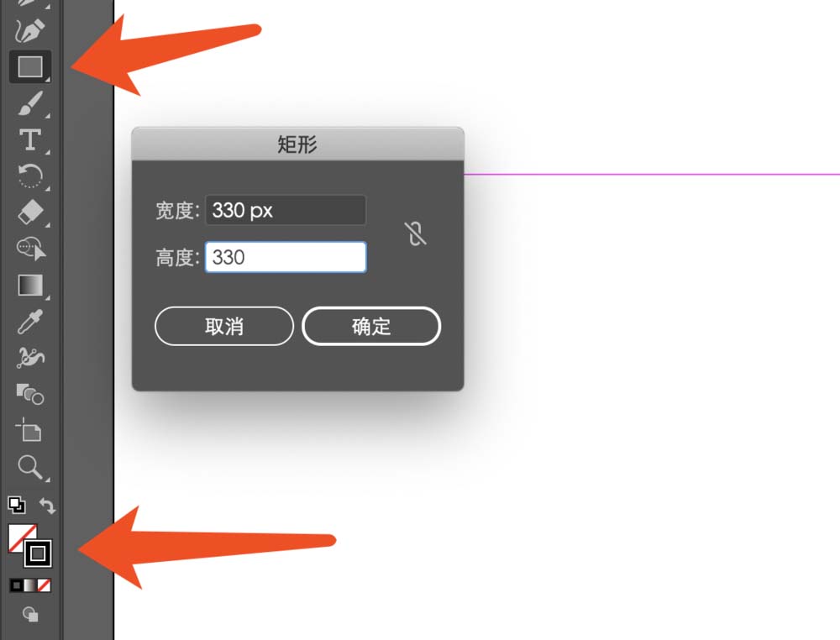Select the Rotate tool
Screen dimensions: 840x640
point(30,176)
